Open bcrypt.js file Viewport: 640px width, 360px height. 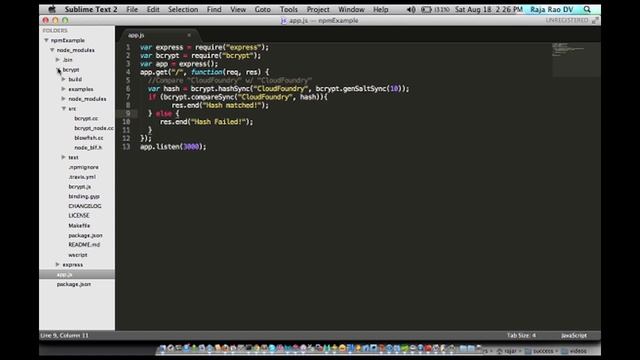pos(80,187)
